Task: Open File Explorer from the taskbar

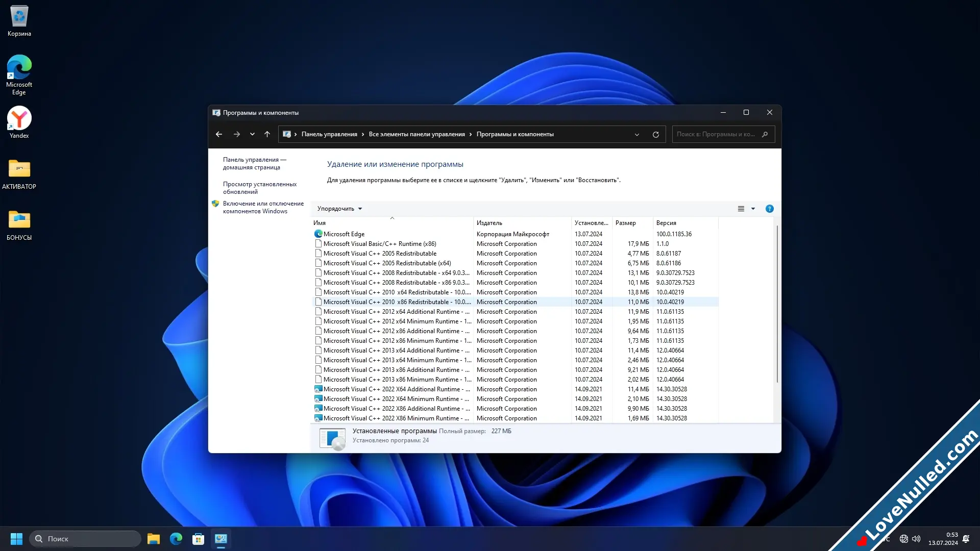Action: [154, 539]
